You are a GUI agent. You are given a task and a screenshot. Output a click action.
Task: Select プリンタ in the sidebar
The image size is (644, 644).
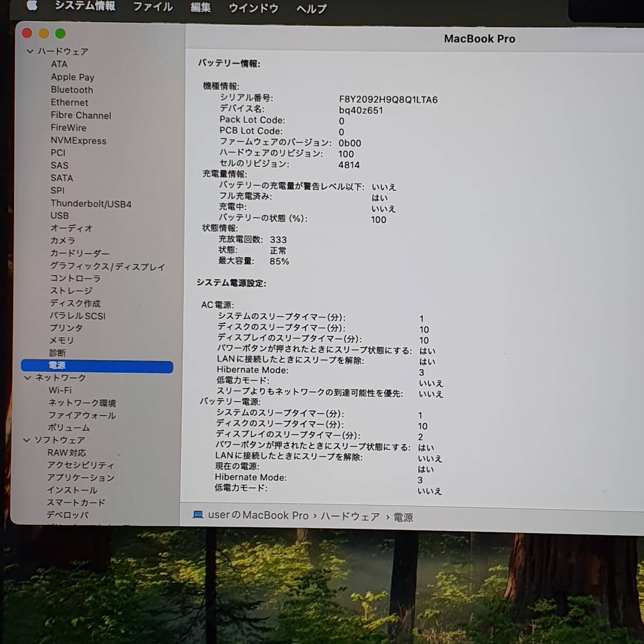click(x=66, y=327)
